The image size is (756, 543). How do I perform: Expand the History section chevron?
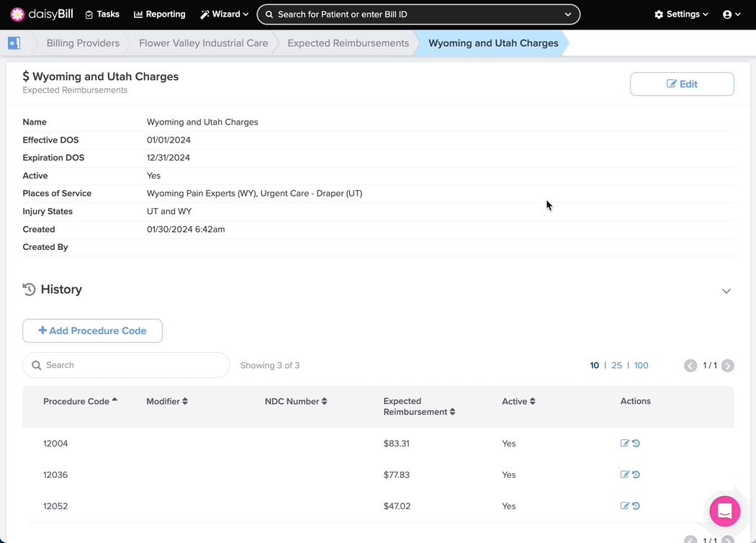[x=726, y=291]
